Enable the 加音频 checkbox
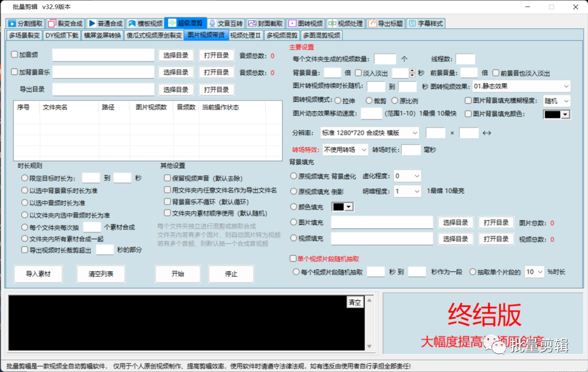Viewport: 588px width, 372px height. click(x=15, y=55)
